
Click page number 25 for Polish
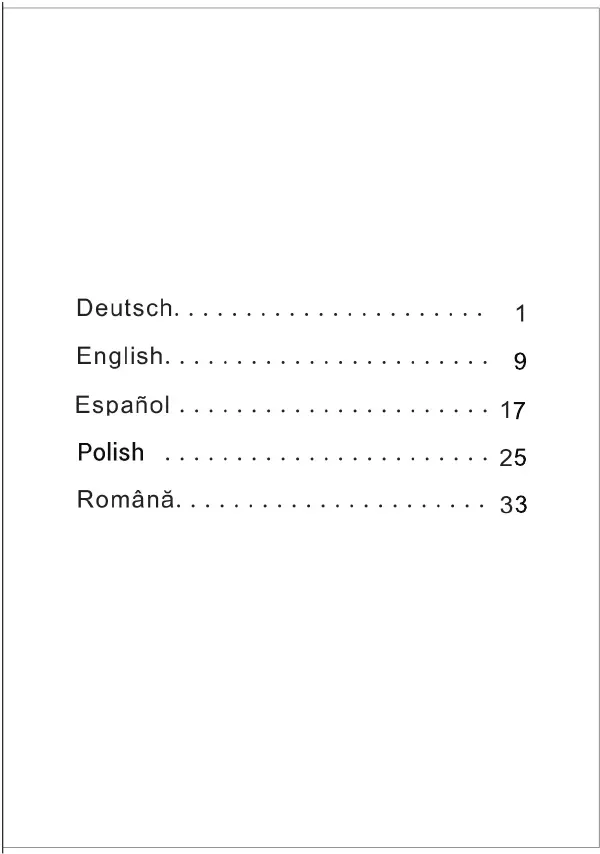click(x=513, y=458)
